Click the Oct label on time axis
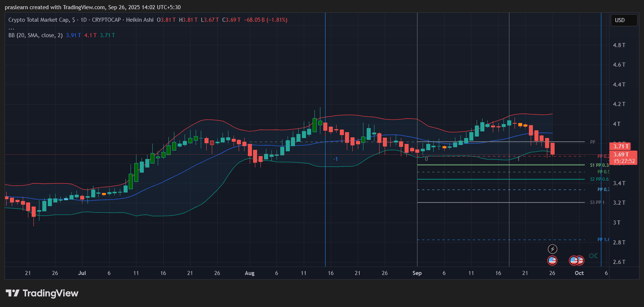 [579, 273]
